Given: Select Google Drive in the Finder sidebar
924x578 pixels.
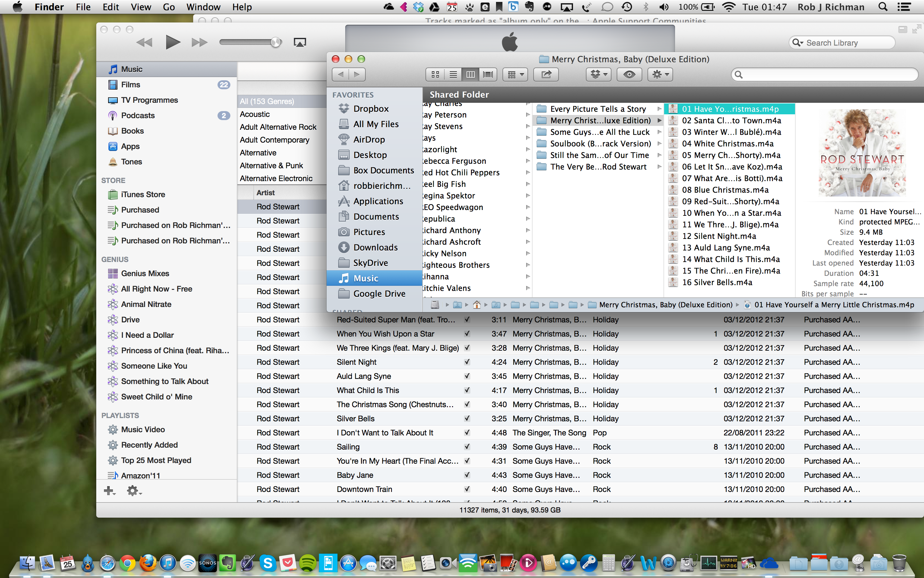Looking at the screenshot, I should click(374, 293).
